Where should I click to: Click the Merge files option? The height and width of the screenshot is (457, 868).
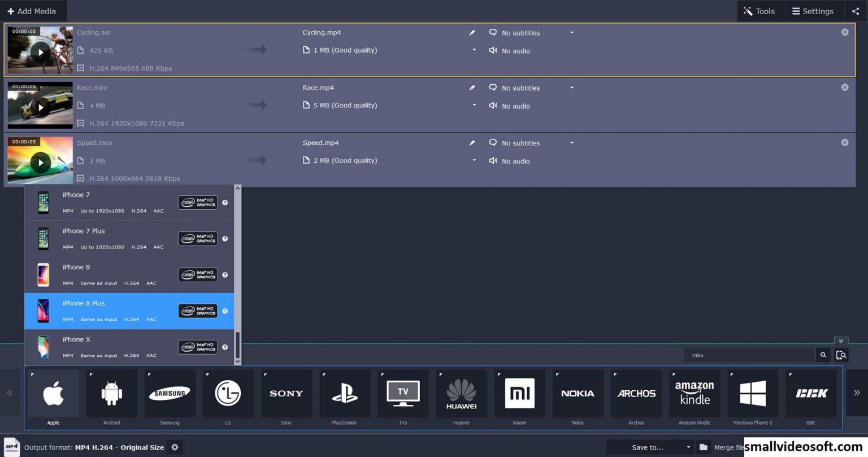click(x=730, y=447)
